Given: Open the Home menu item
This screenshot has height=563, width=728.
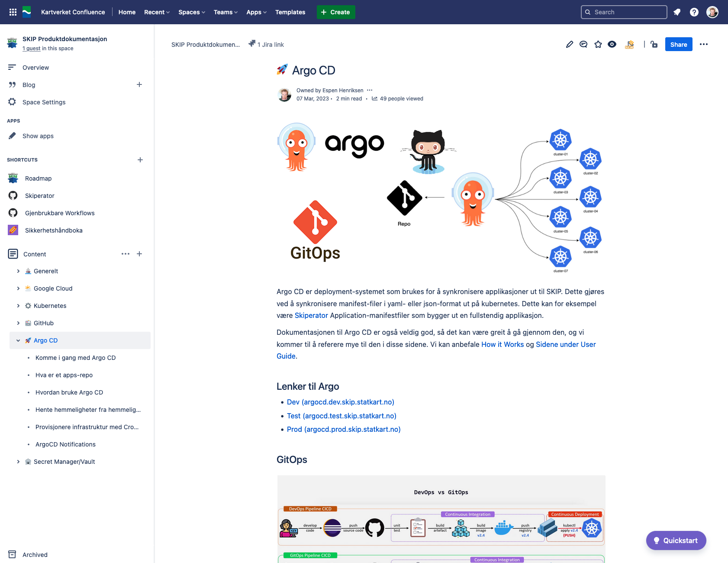Looking at the screenshot, I should 127,12.
